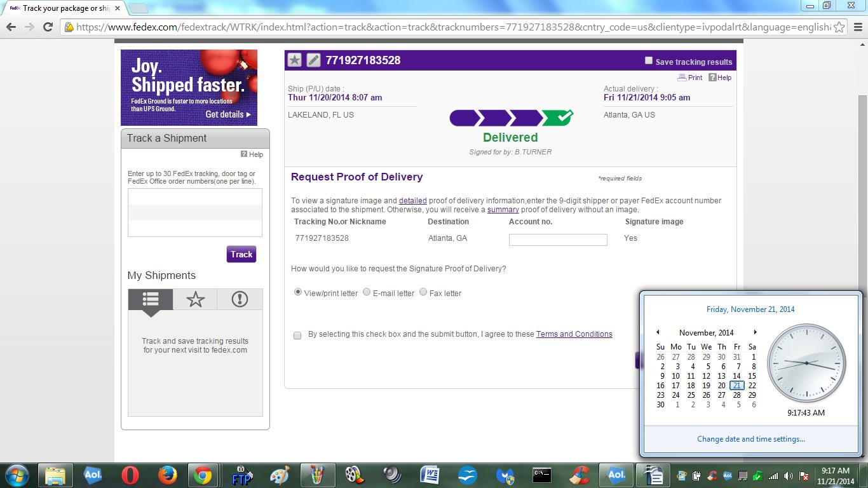Click the Joy Shipped faster banner image

[189, 88]
